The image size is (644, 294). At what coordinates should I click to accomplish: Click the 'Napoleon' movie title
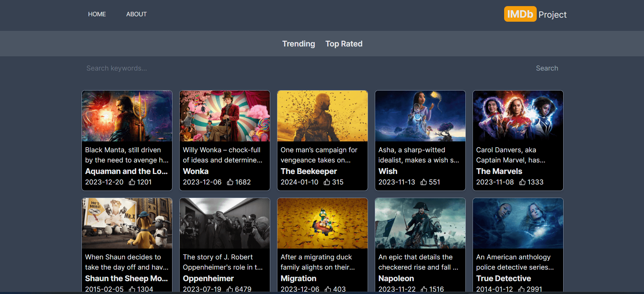click(396, 278)
